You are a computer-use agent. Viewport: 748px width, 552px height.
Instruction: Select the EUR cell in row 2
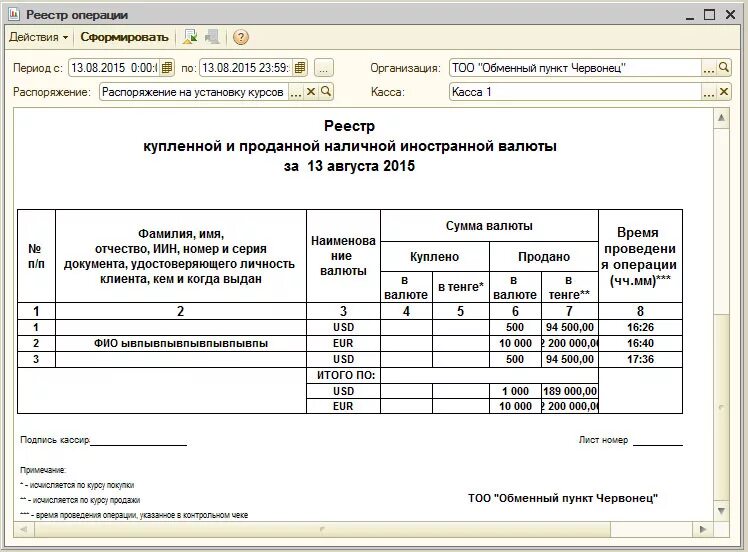[343, 344]
